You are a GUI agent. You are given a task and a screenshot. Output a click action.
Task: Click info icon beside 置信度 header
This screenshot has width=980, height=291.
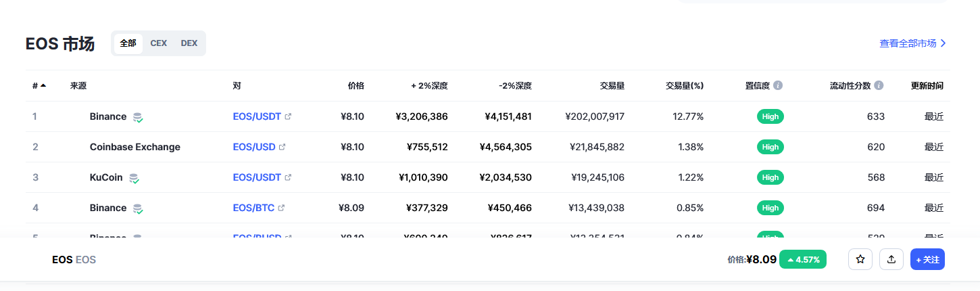[x=778, y=86]
